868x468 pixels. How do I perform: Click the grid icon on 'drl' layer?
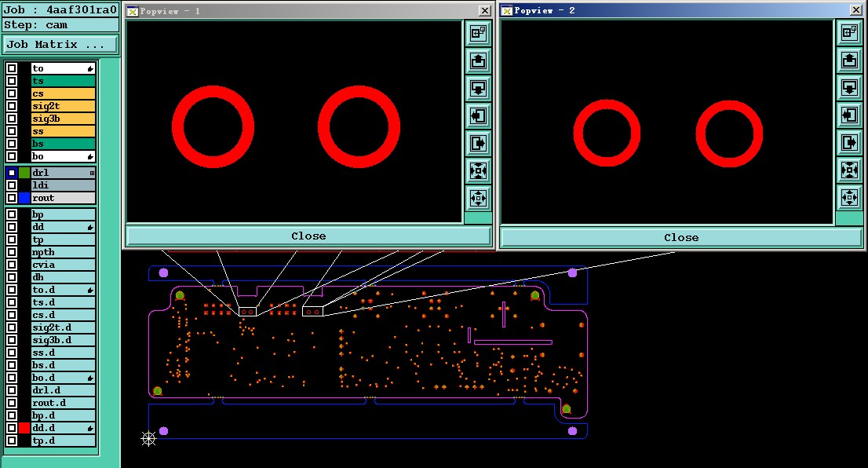pyautogui.click(x=92, y=174)
